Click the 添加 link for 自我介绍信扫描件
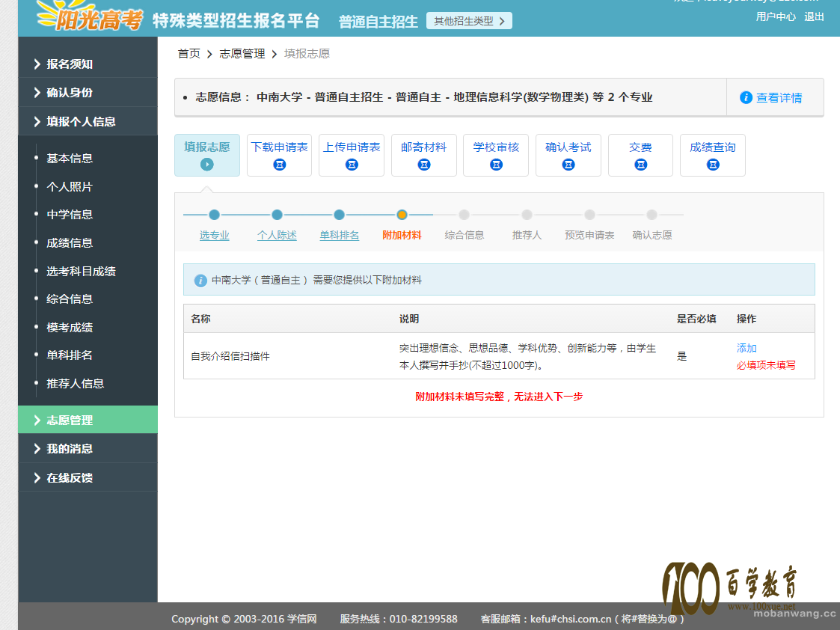Screen dimensions: 840x630 click(747, 348)
